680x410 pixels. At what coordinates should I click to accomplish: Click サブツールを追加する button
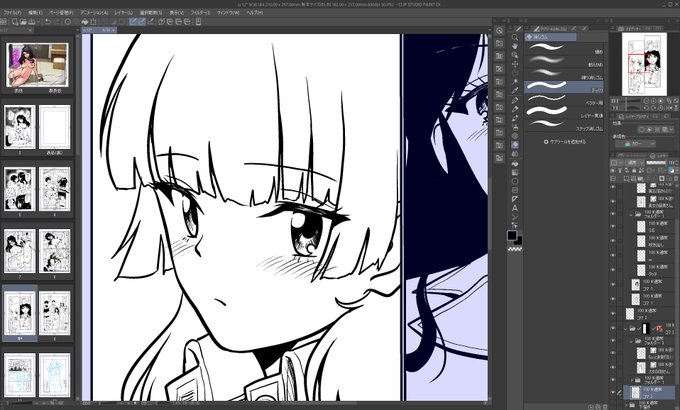[x=565, y=142]
